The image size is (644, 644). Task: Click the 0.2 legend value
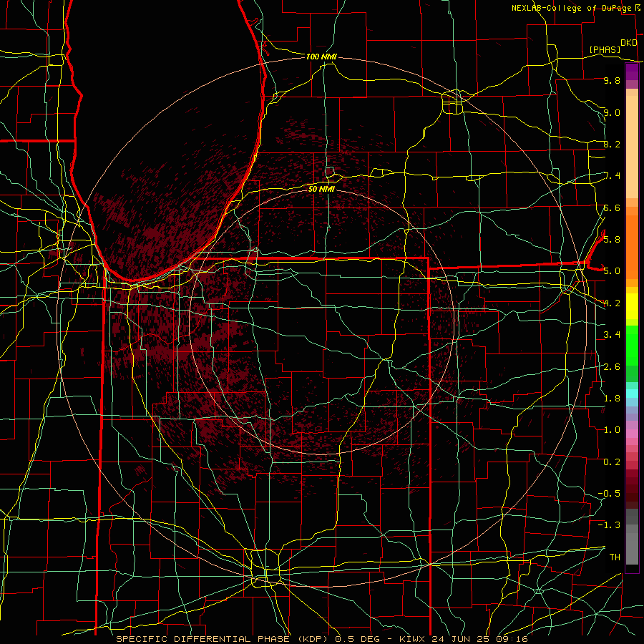tap(612, 462)
